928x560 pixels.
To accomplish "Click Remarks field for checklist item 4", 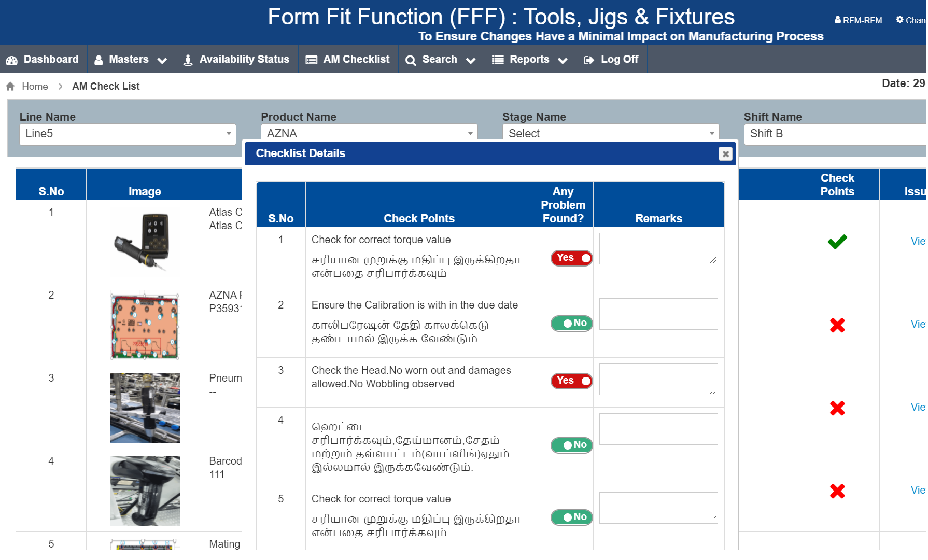I will tap(658, 429).
